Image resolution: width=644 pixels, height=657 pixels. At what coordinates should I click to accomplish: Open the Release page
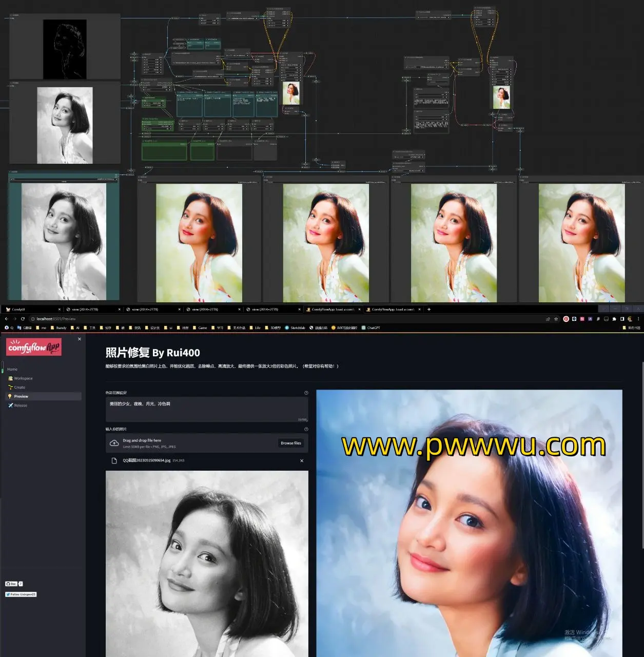pos(21,405)
